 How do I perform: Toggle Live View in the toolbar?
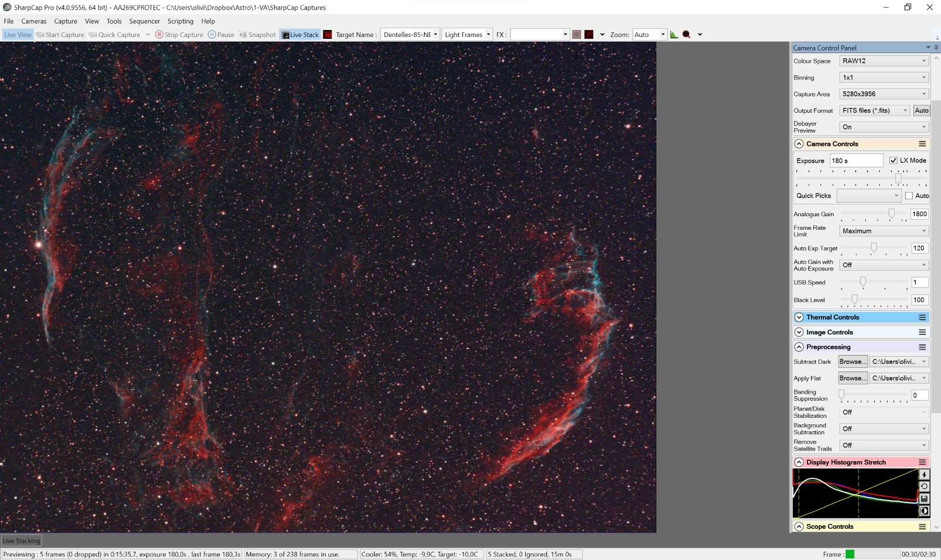click(x=18, y=35)
